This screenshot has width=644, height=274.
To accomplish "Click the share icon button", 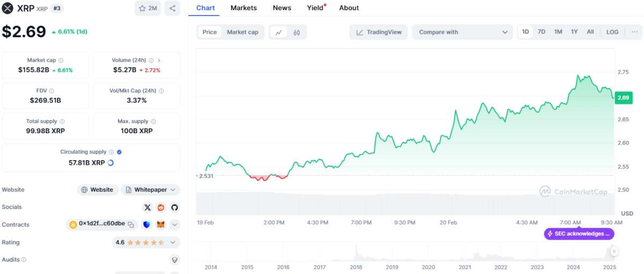I will tap(172, 8).
